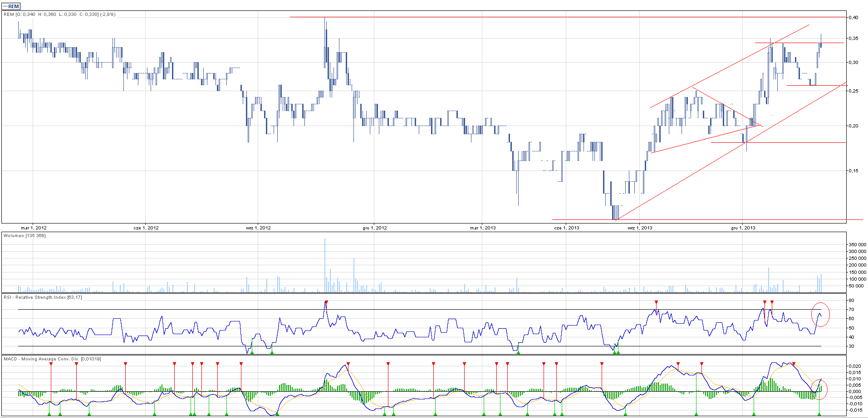The height and width of the screenshot is (418, 868).
Task: Click the red circle at MACD line's end
Action: pos(820,389)
